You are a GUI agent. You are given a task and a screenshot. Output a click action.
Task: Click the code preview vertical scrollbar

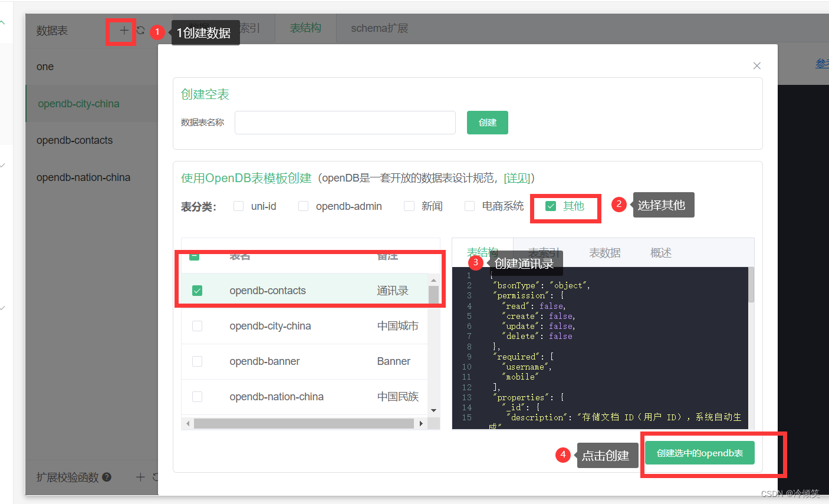(751, 285)
